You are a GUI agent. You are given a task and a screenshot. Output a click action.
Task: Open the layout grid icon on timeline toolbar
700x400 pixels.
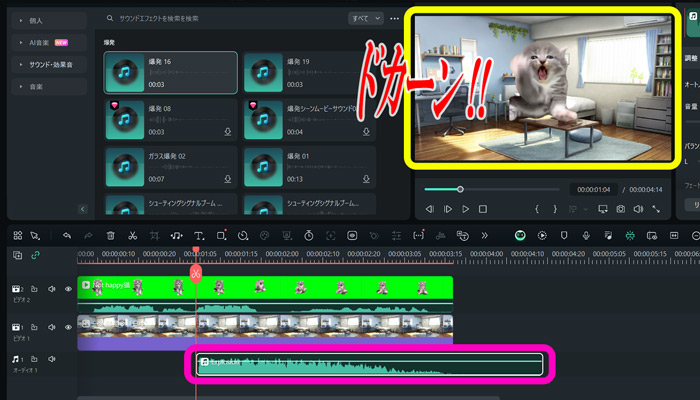(x=18, y=235)
